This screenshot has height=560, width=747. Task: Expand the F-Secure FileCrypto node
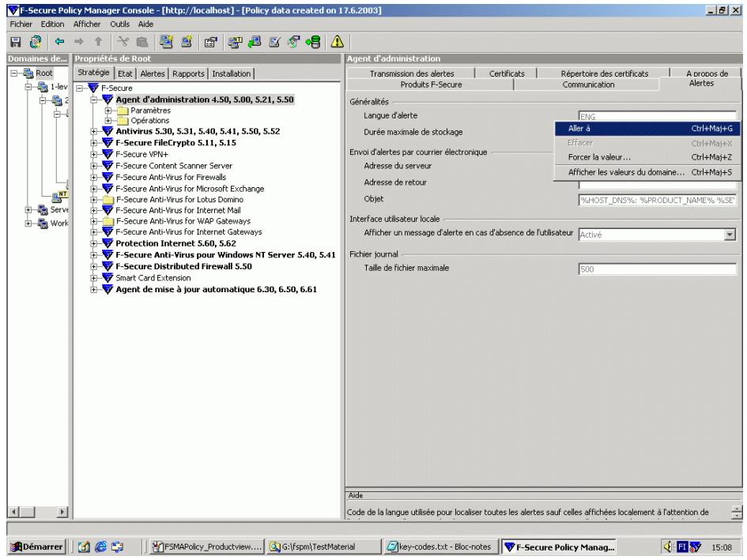[x=94, y=142]
